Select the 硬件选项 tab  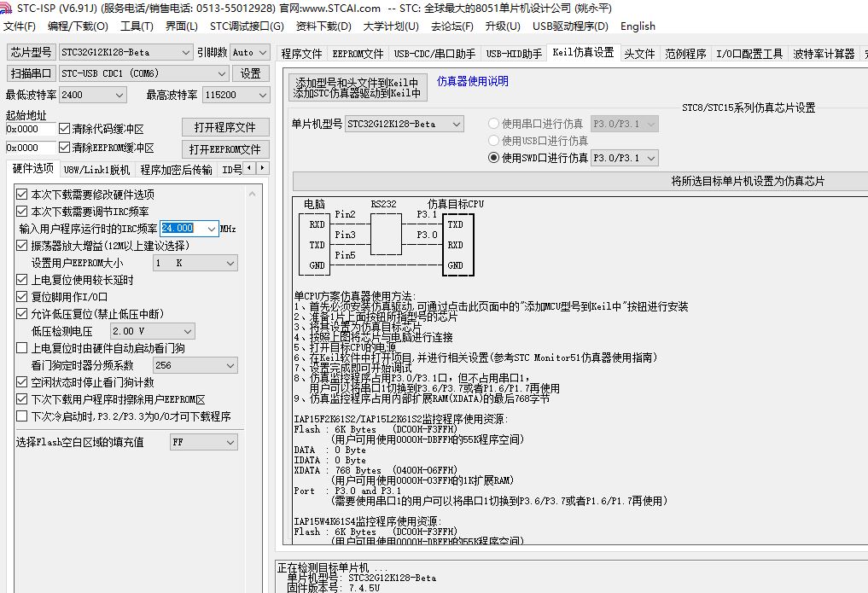click(32, 168)
